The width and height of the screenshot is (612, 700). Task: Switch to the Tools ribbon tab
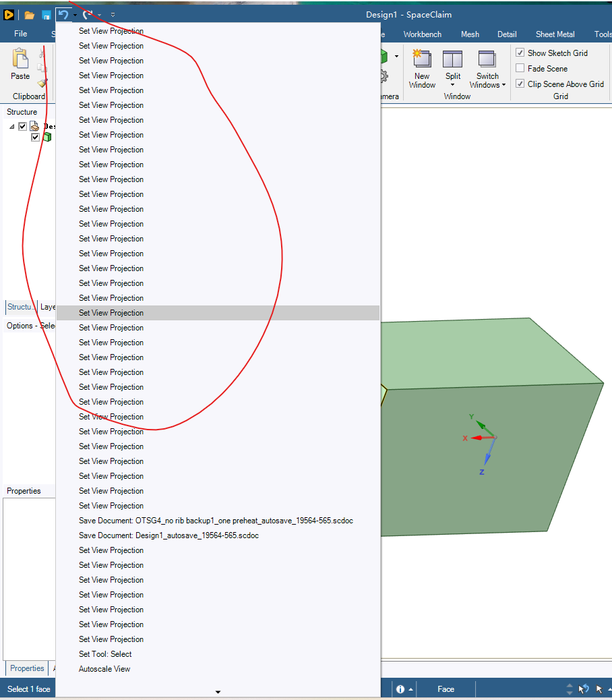point(603,34)
